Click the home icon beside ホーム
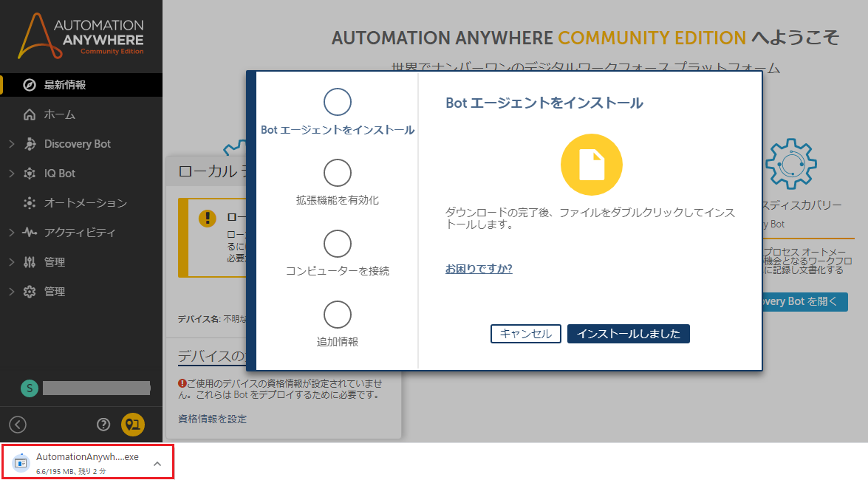Viewport: 868px width, 480px height. click(30, 114)
